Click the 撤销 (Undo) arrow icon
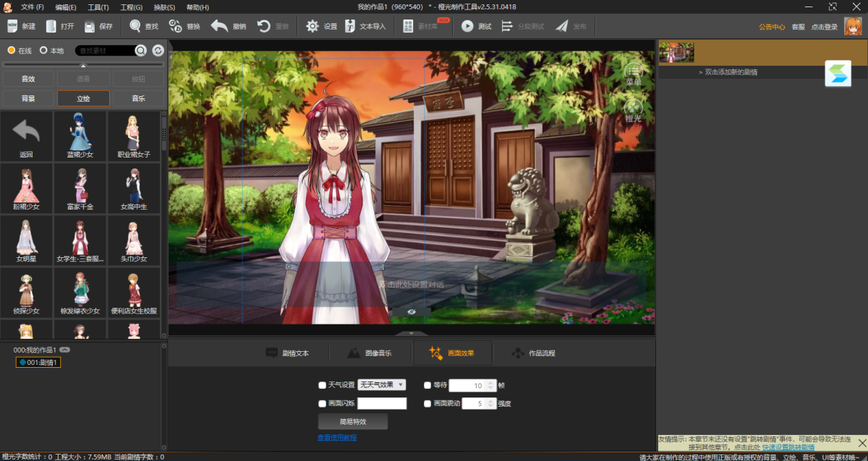The height and width of the screenshot is (461, 868). click(220, 26)
